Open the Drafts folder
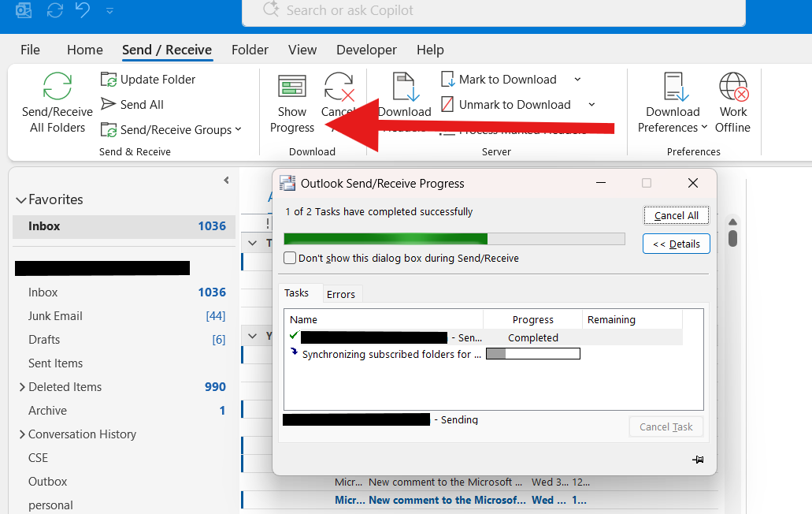 (124, 340)
